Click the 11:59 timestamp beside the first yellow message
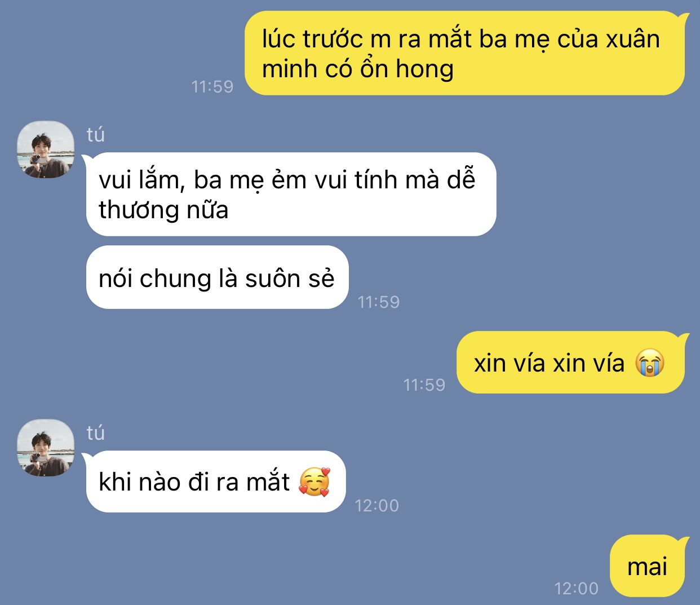This screenshot has width=700, height=605. pyautogui.click(x=212, y=86)
